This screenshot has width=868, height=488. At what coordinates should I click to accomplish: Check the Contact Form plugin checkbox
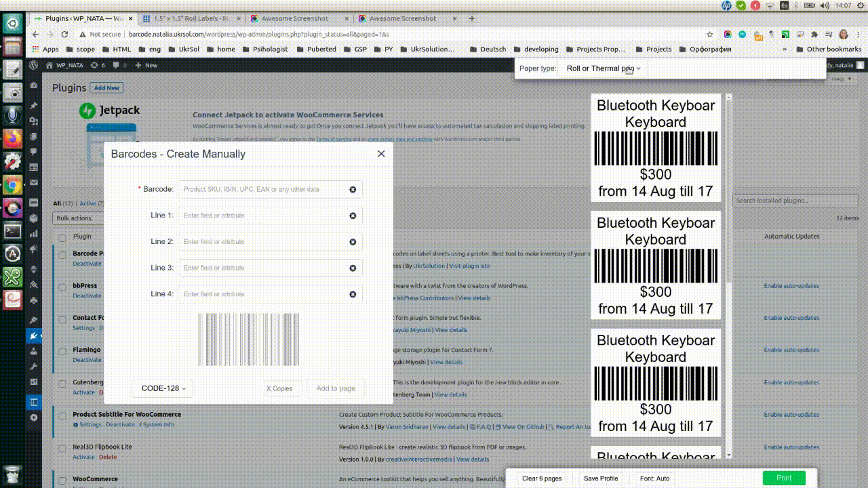(x=62, y=319)
